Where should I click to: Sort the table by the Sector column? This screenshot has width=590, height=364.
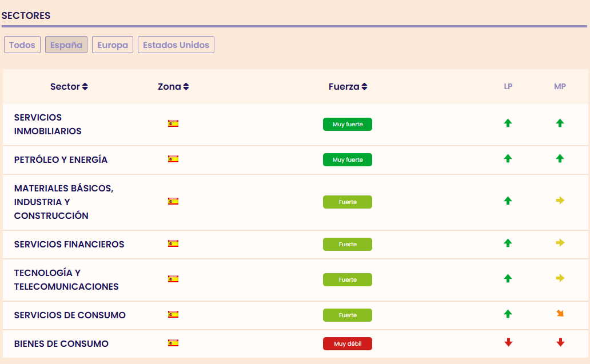coord(69,87)
